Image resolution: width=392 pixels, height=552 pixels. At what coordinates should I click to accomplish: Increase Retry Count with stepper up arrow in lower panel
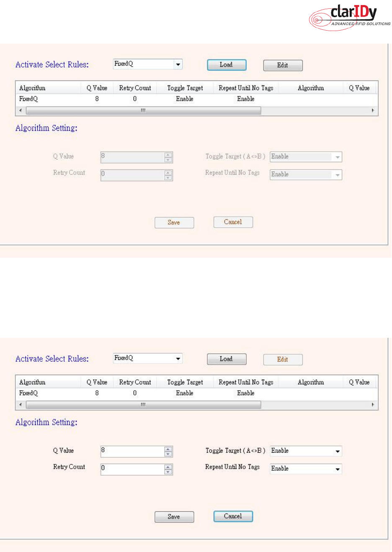pos(168,466)
